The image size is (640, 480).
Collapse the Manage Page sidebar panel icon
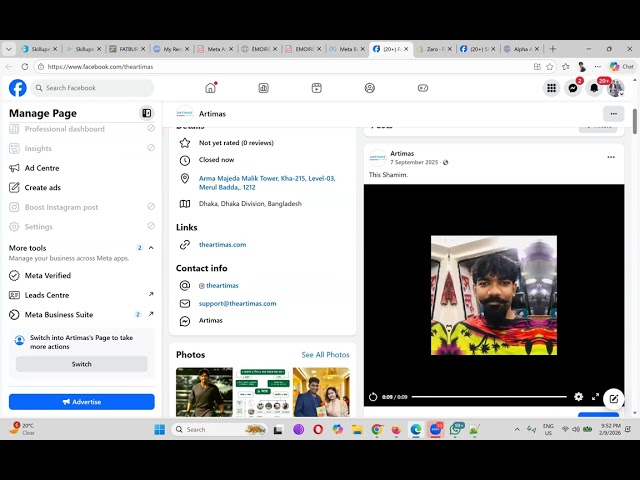coord(147,113)
